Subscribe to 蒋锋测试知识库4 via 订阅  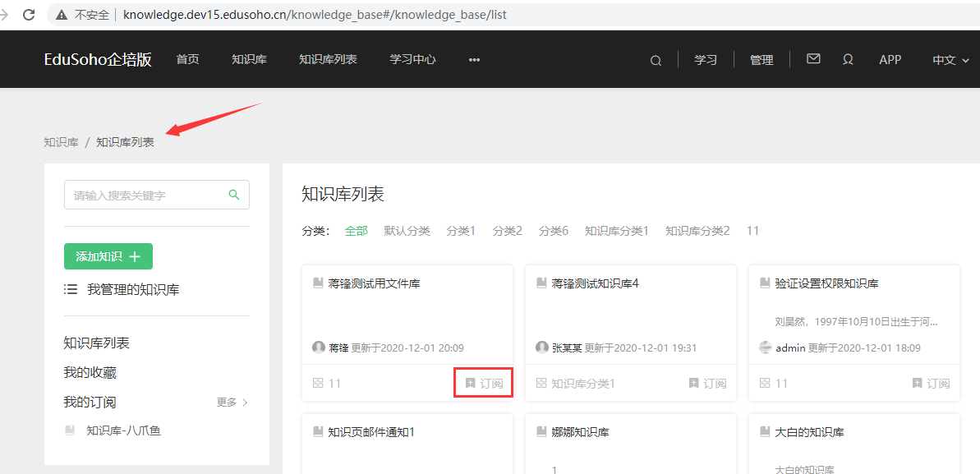click(x=708, y=384)
